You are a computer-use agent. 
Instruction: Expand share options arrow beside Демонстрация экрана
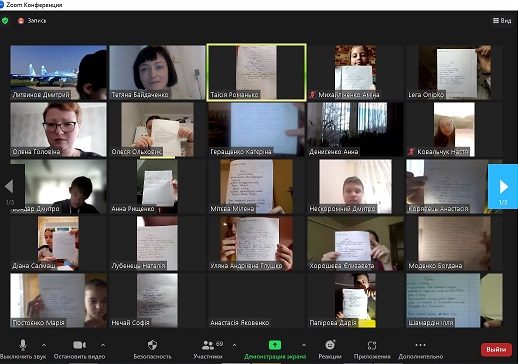click(304, 345)
